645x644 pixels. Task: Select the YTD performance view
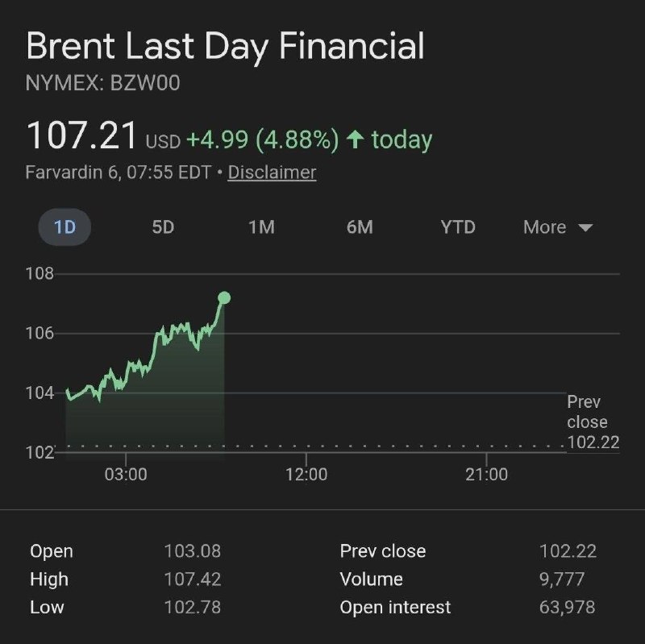point(457,227)
